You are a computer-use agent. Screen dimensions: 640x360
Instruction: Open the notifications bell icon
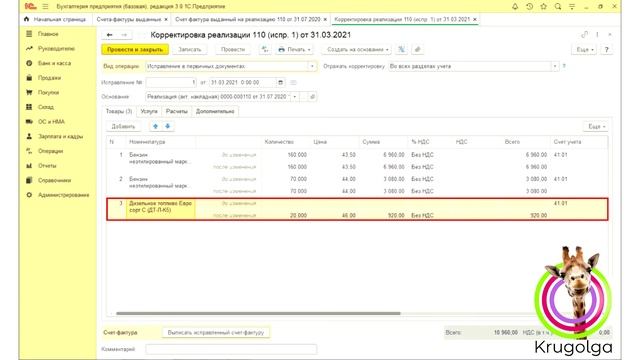tap(515, 7)
